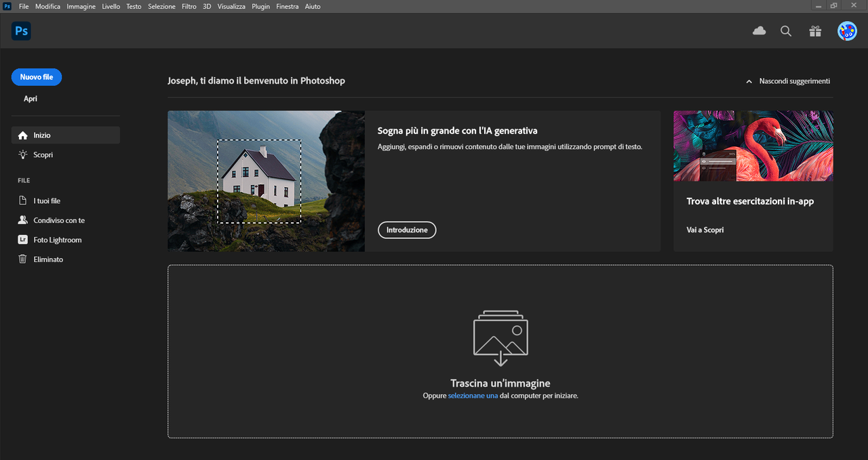Image resolution: width=868 pixels, height=460 pixels.
Task: Select the Scopri sidebar label
Action: coord(43,155)
